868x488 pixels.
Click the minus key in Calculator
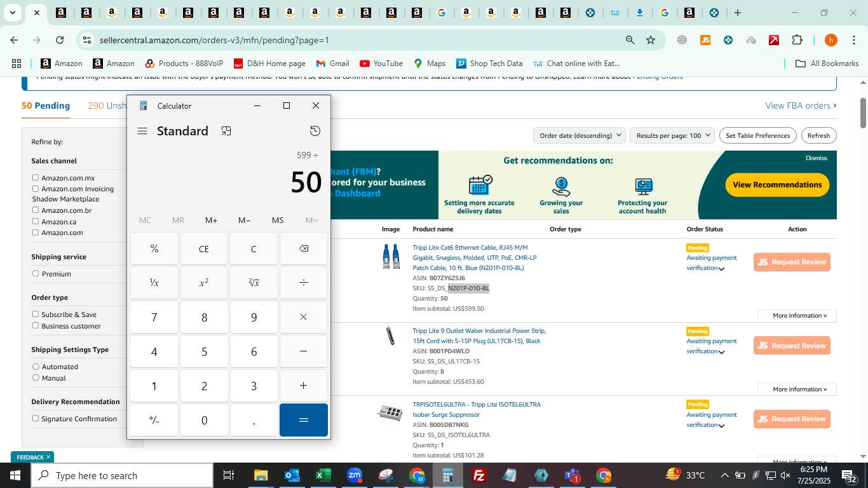[304, 351]
